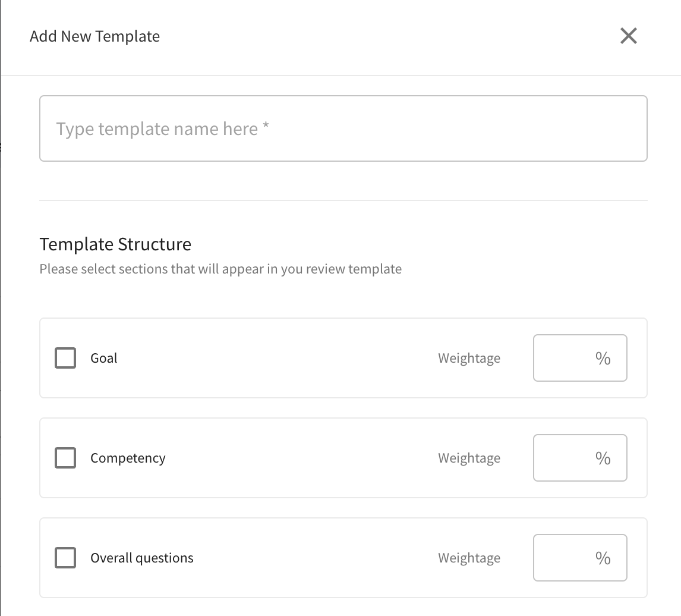
Task: Select the Competency weightage percentage field
Action: tap(572, 458)
